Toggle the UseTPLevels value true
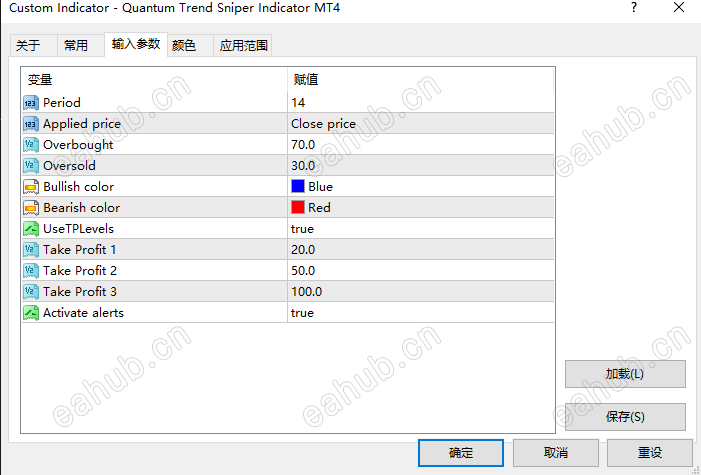 [302, 229]
